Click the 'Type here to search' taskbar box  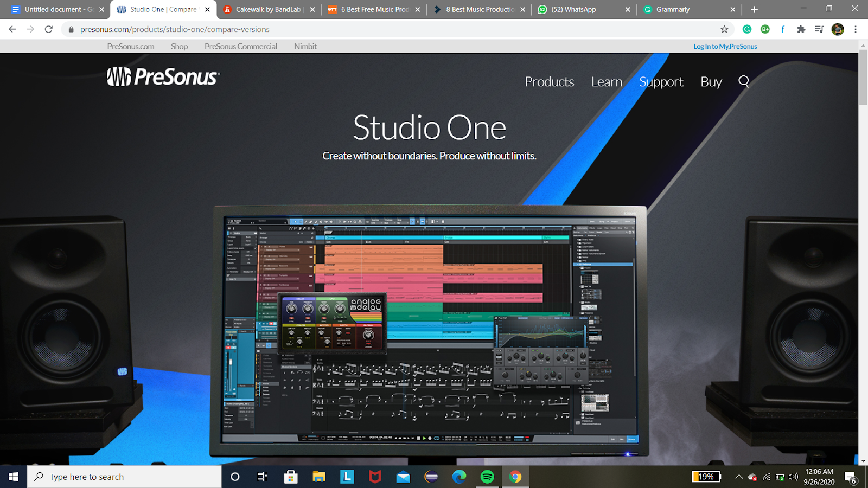coord(124,477)
